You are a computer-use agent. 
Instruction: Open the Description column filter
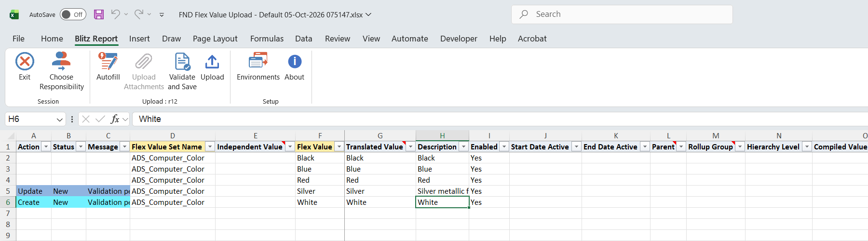464,147
